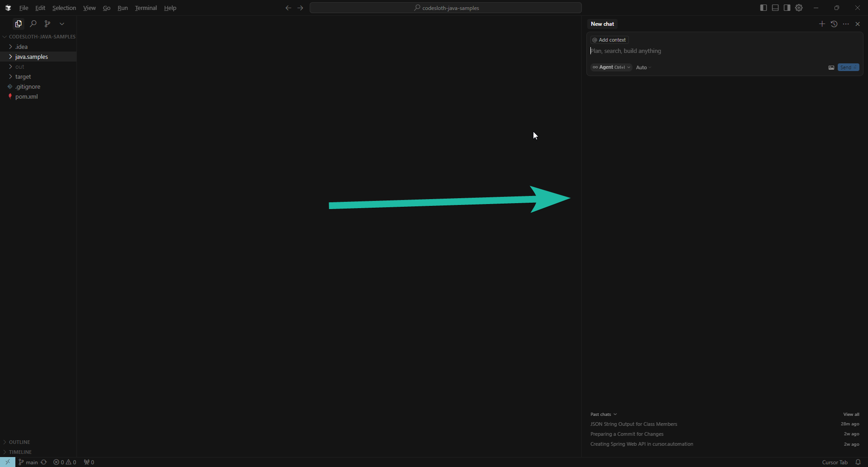The image size is (868, 467).
Task: Open the Terminal menu
Action: pos(146,8)
